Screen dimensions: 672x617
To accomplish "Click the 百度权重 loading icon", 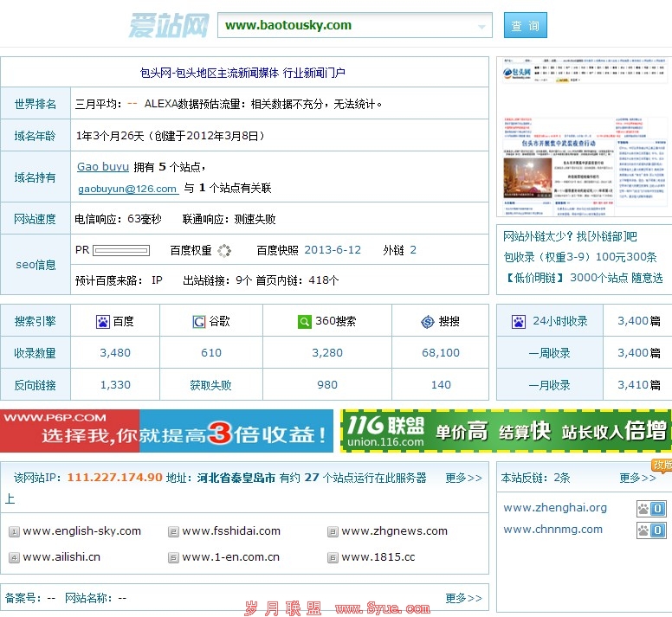I will (224, 250).
